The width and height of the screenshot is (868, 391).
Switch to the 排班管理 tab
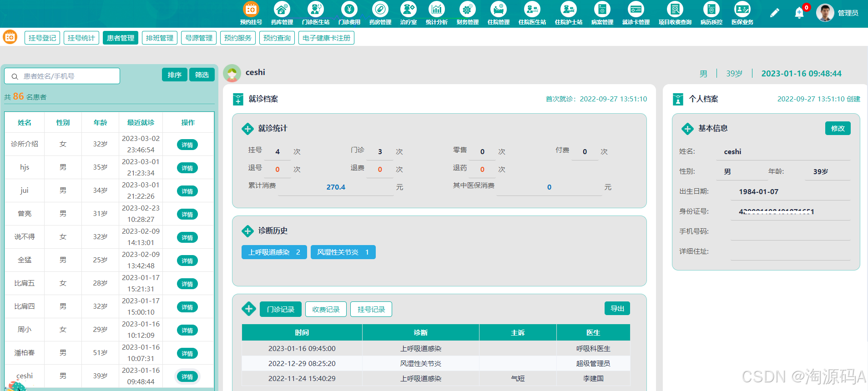[x=160, y=38]
